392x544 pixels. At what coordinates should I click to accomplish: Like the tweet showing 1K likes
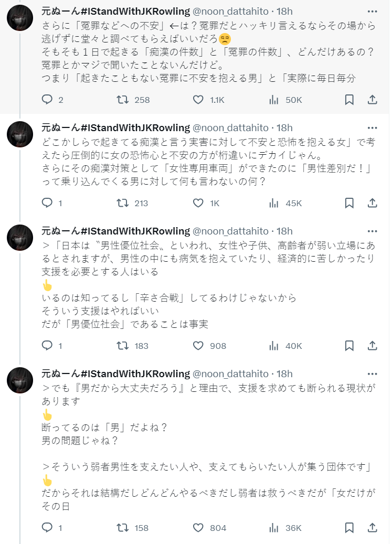point(198,203)
